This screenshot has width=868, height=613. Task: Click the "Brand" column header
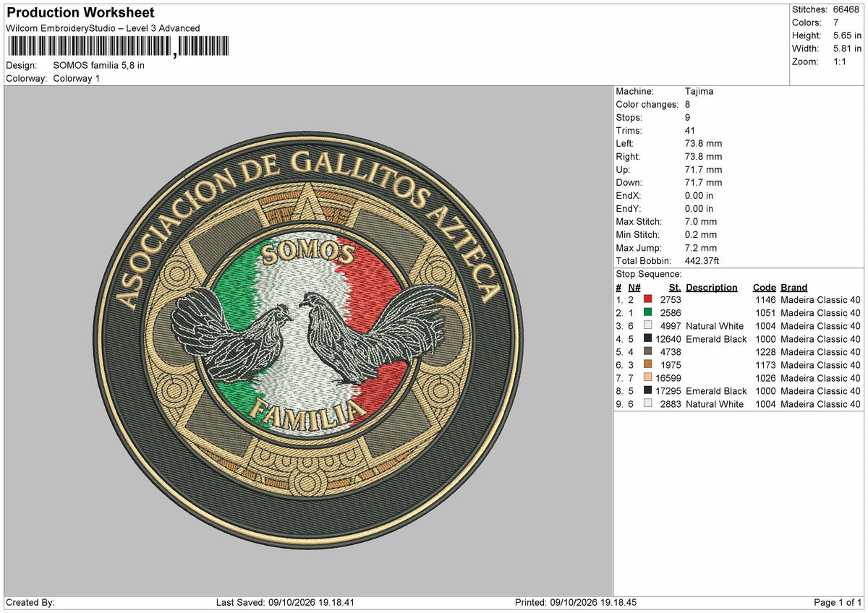pos(794,287)
